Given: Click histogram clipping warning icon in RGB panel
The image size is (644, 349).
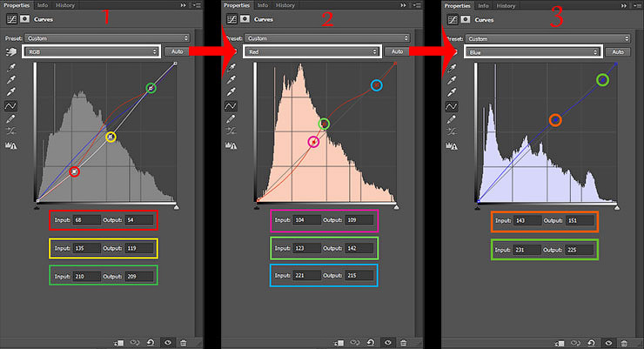Looking at the screenshot, I should (10, 145).
